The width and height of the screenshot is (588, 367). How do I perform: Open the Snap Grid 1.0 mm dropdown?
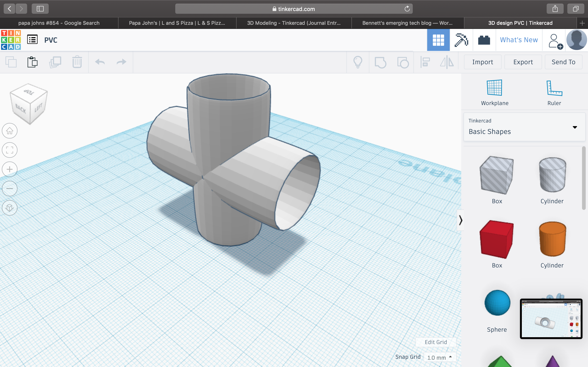(x=440, y=357)
